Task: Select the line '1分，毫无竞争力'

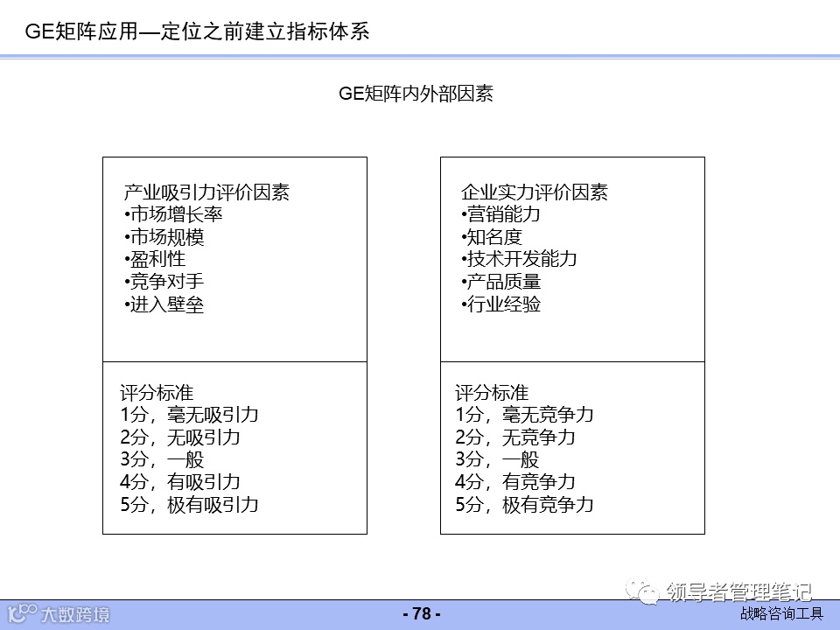Action: click(524, 415)
